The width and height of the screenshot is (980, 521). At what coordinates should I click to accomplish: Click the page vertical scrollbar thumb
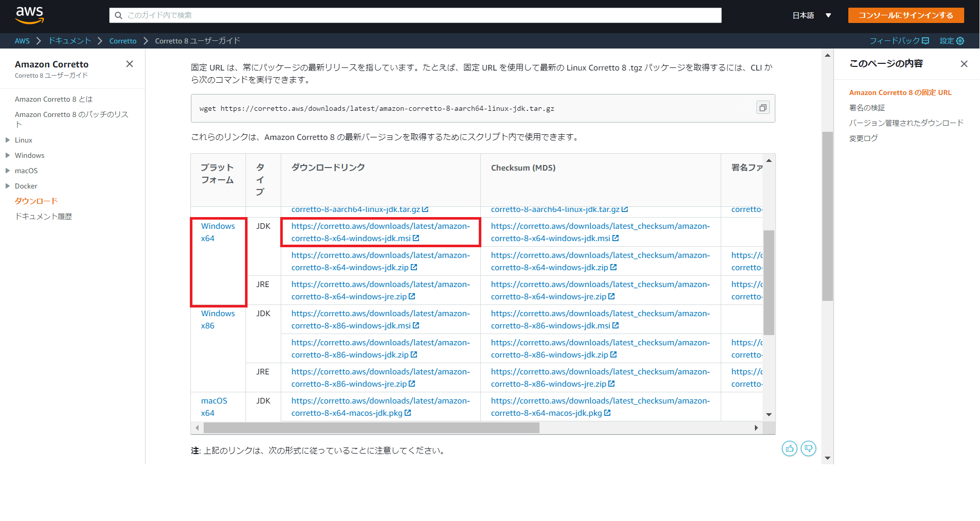(827, 216)
